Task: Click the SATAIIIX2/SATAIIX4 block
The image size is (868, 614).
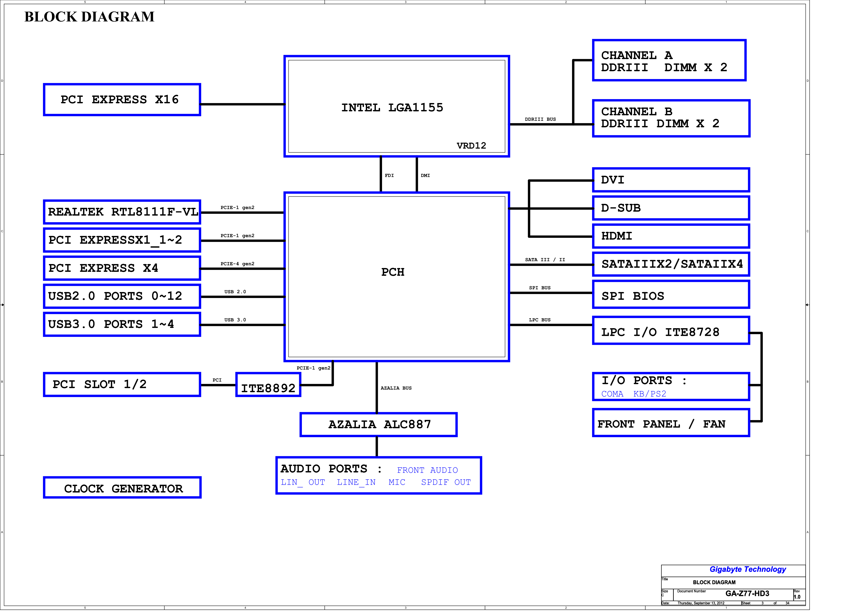Action: click(x=671, y=264)
